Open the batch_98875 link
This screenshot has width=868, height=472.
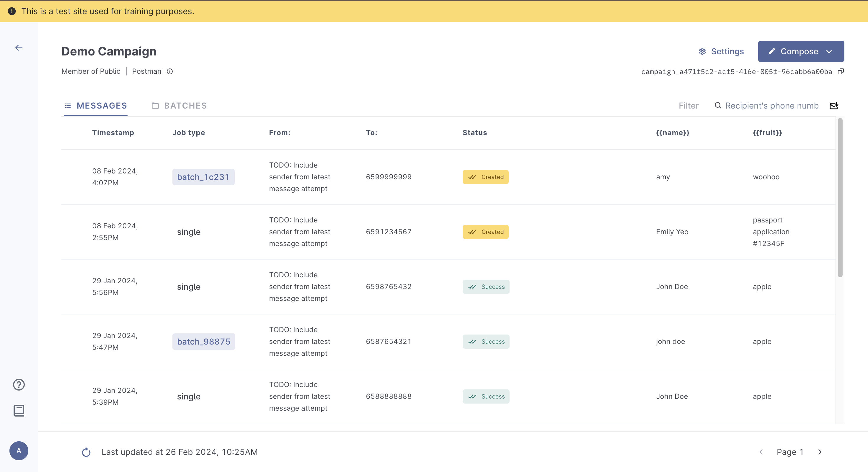pyautogui.click(x=203, y=342)
